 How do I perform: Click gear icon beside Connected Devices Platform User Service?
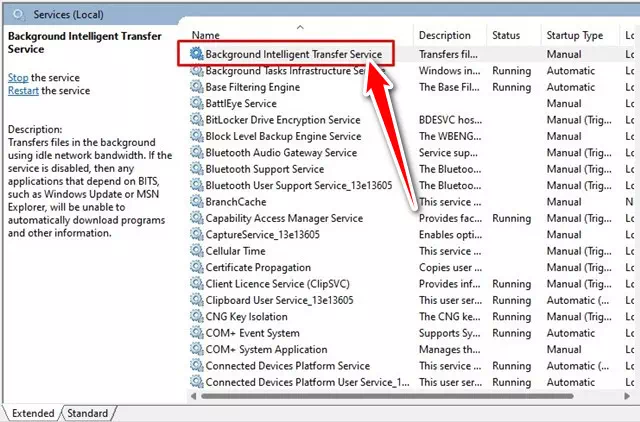196,382
